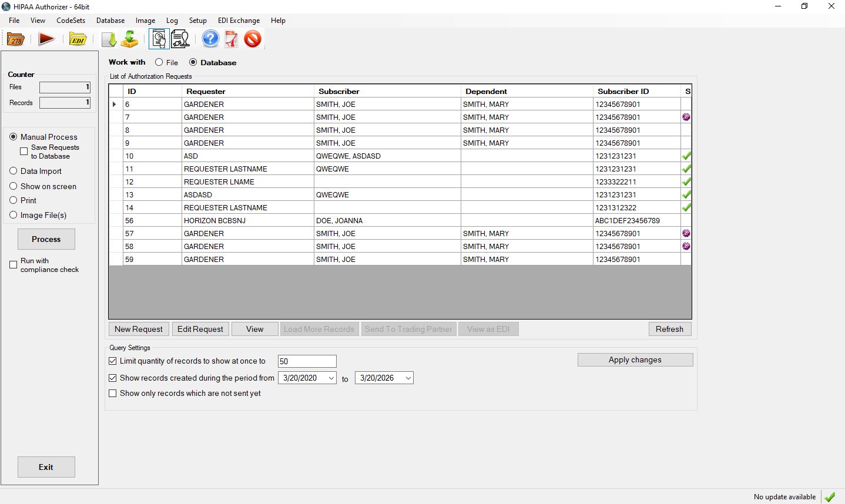Open the Setup menu
Viewport: 845px width, 504px height.
point(197,20)
